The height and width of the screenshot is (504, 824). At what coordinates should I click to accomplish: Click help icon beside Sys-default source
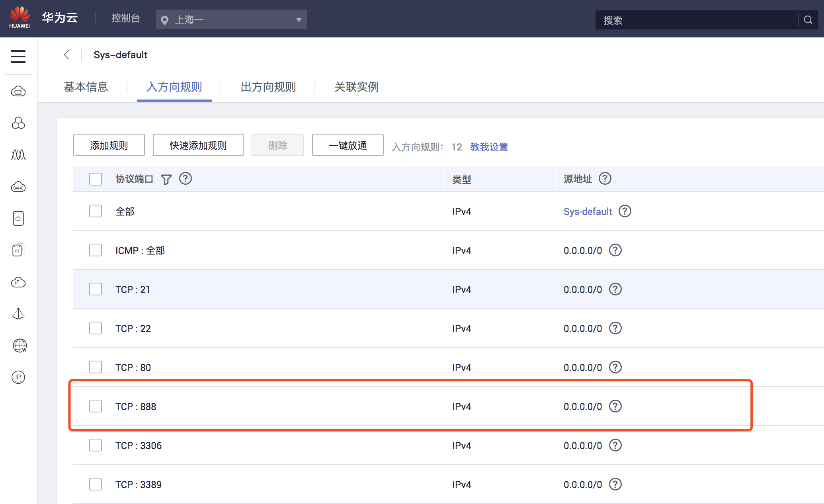[x=625, y=211]
